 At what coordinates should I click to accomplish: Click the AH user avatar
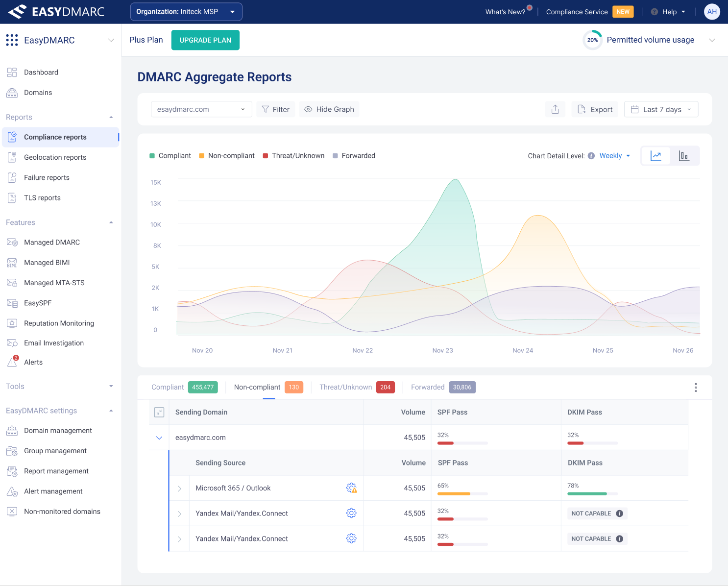pyautogui.click(x=711, y=12)
